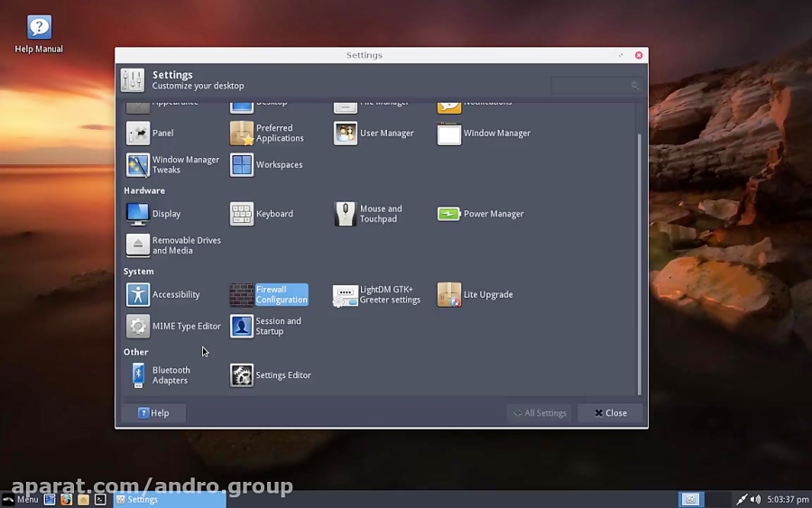
Task: Open the terminal from the taskbar
Action: click(100, 499)
